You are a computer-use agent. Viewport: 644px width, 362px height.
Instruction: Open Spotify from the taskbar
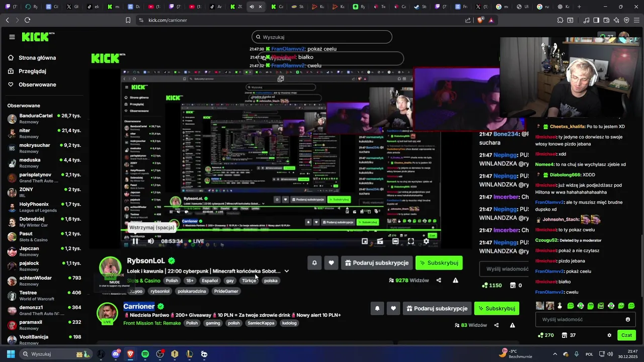click(145, 354)
